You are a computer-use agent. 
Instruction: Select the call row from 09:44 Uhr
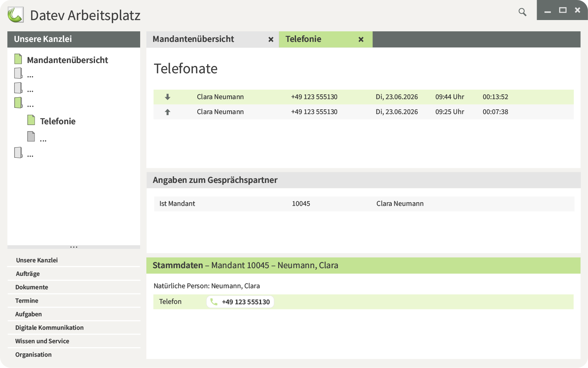coord(363,97)
